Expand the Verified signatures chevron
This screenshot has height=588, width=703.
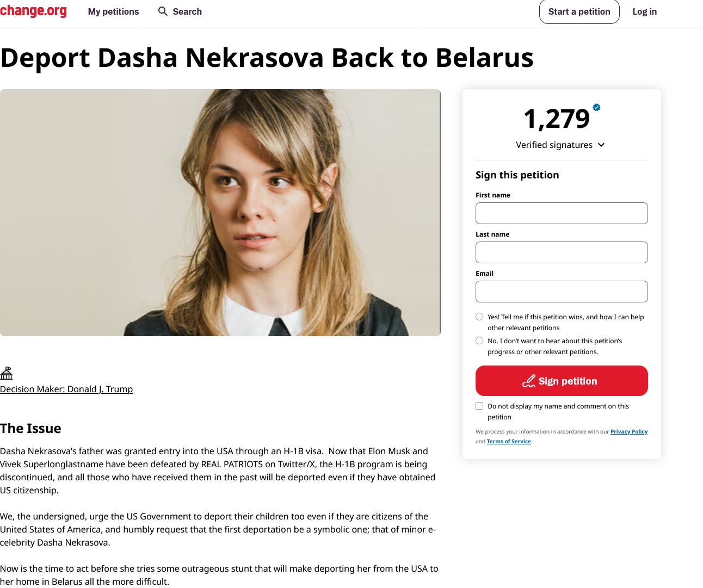601,145
